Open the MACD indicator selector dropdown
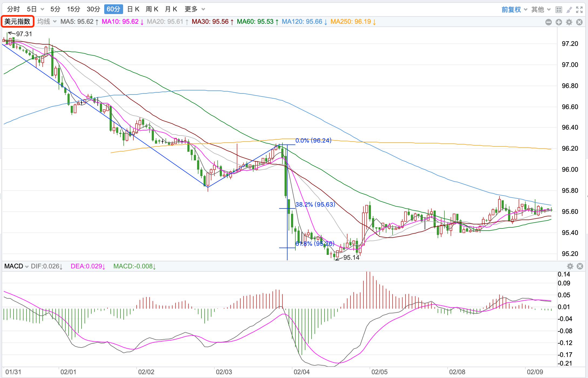588x378 pixels. click(16, 266)
